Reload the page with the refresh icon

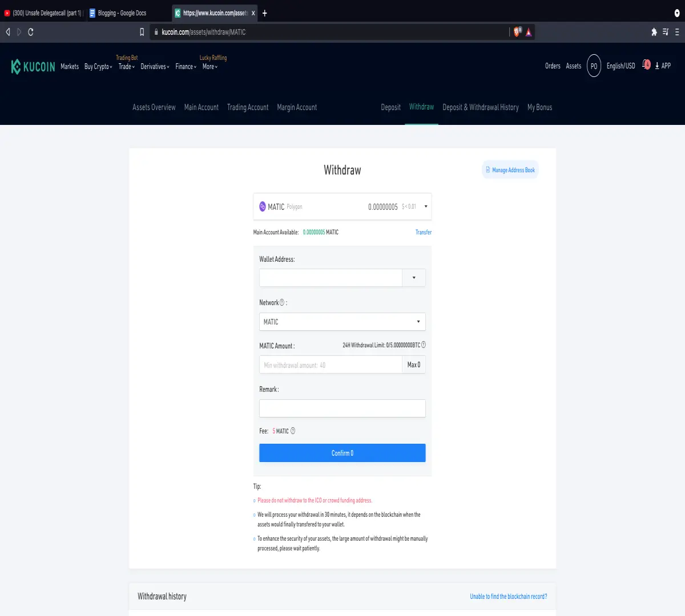coord(30,32)
